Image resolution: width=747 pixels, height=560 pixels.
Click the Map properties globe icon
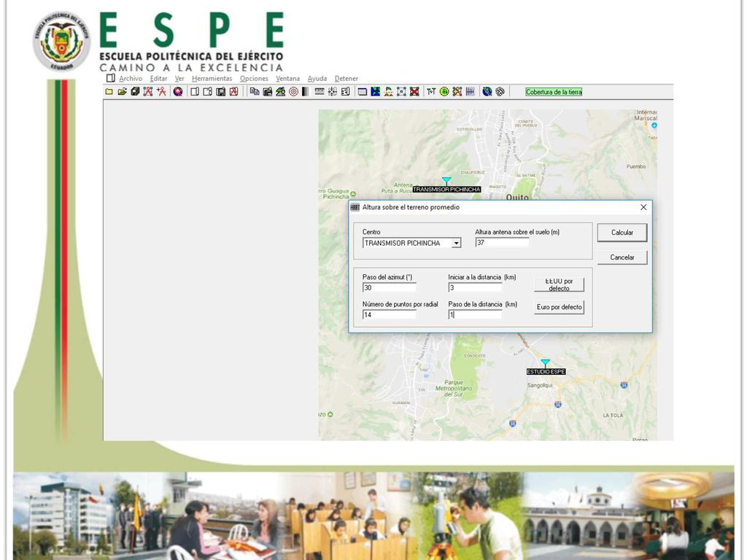tap(178, 91)
